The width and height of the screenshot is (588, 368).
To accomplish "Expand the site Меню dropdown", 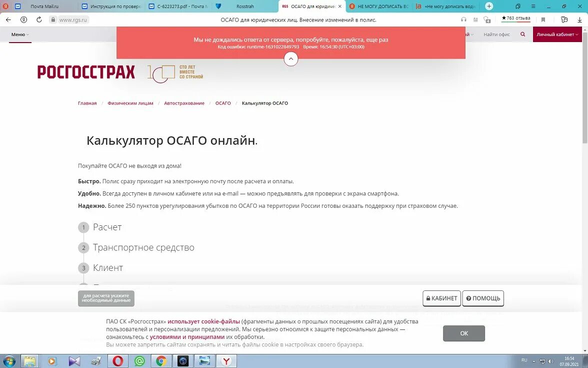I will click(20, 35).
